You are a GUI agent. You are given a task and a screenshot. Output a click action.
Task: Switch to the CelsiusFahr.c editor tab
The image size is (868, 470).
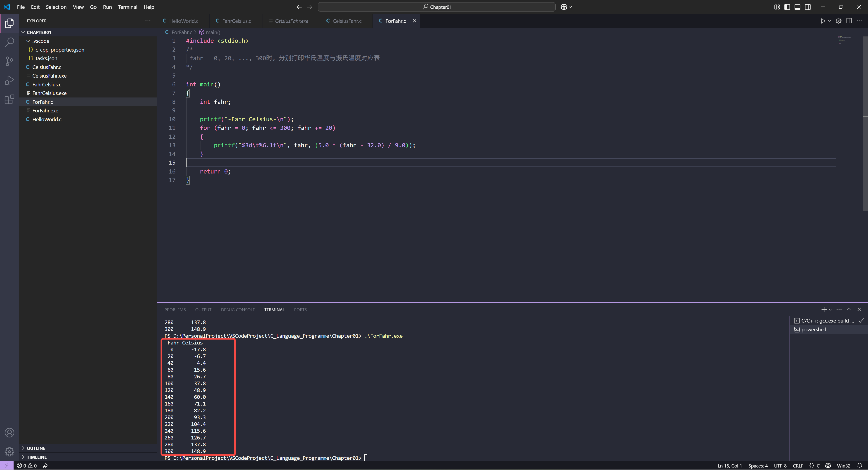click(x=347, y=21)
